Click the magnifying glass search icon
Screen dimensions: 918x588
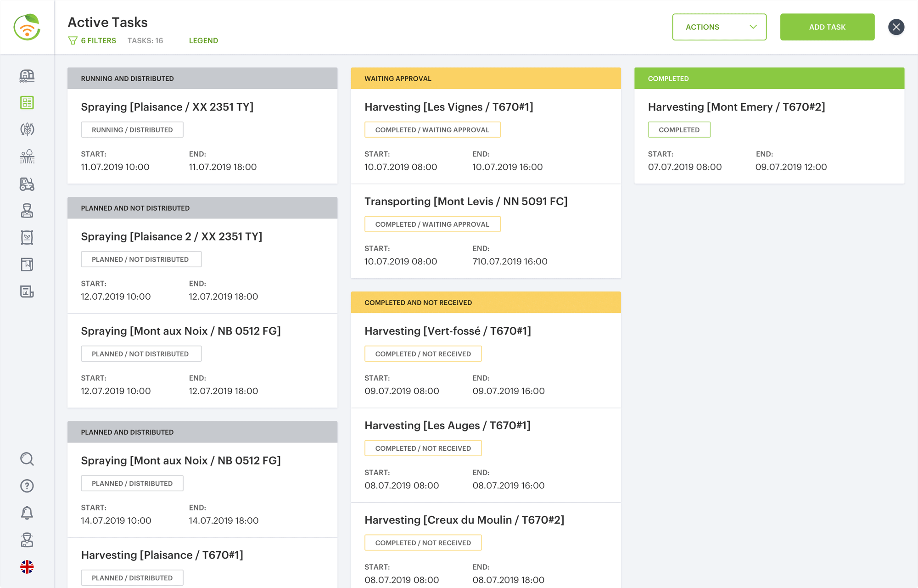tap(27, 459)
